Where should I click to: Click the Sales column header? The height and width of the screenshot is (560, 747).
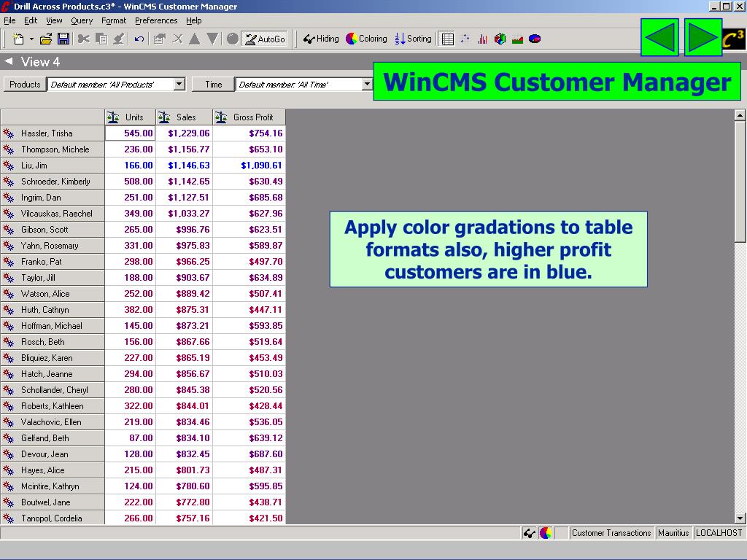tap(184, 117)
